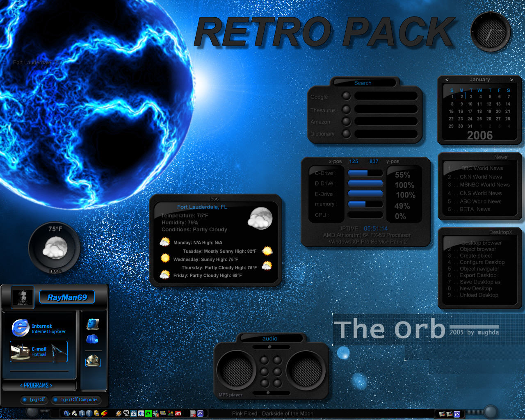
Task: Toggle the round Google search button
Action: 347,96
